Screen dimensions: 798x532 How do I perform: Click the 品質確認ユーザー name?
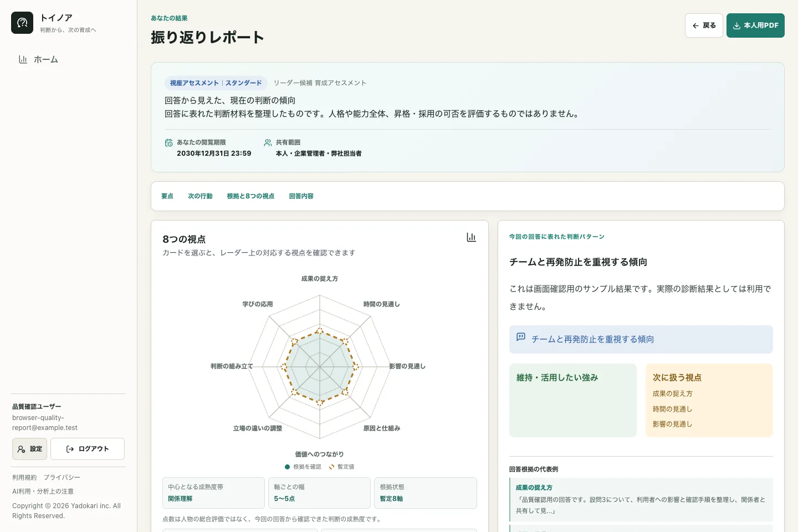coord(37,407)
